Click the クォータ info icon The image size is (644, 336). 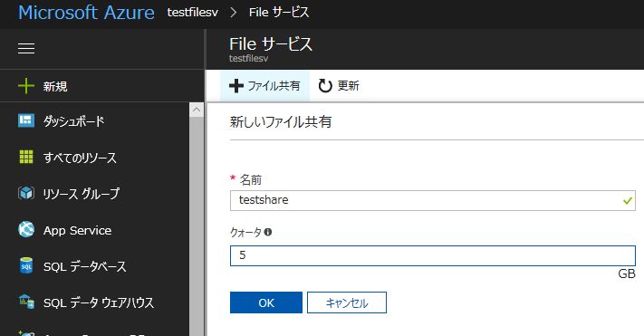click(268, 232)
